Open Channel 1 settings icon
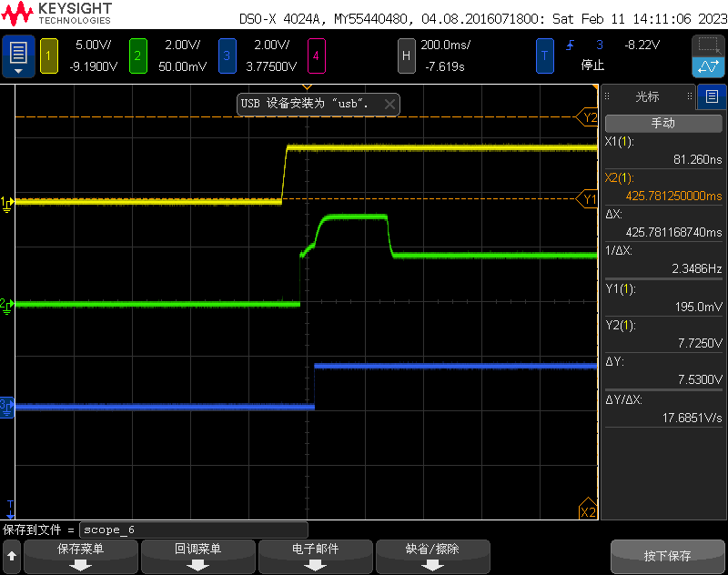 (x=47, y=55)
